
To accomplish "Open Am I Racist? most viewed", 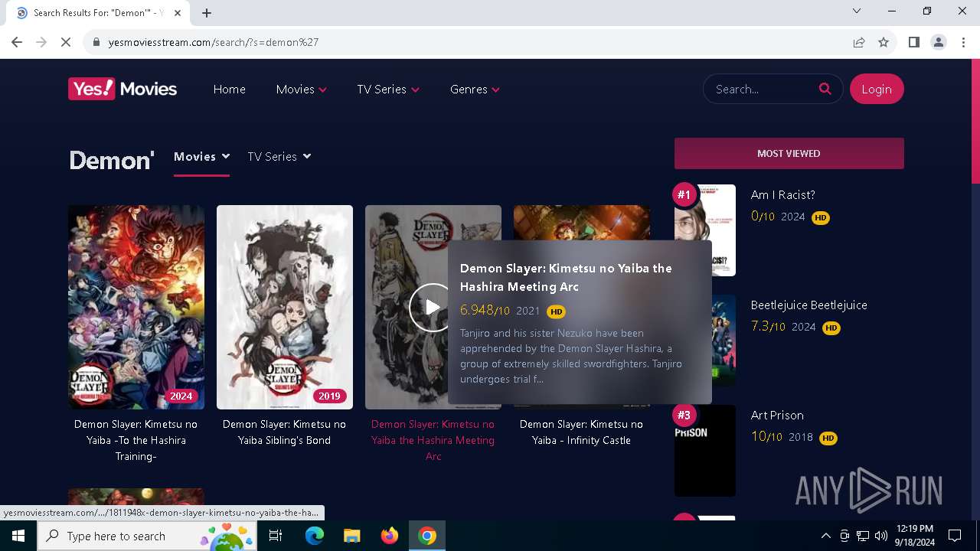I will tap(782, 194).
